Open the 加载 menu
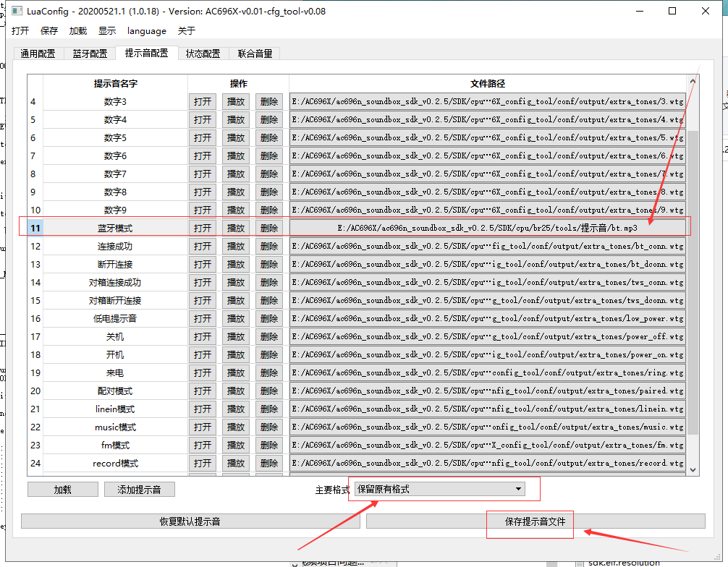 coord(78,30)
